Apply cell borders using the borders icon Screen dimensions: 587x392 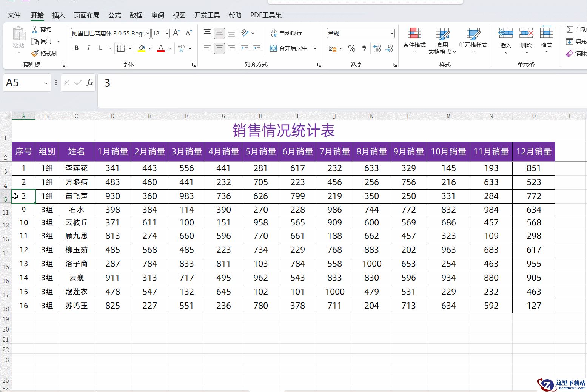(x=121, y=48)
